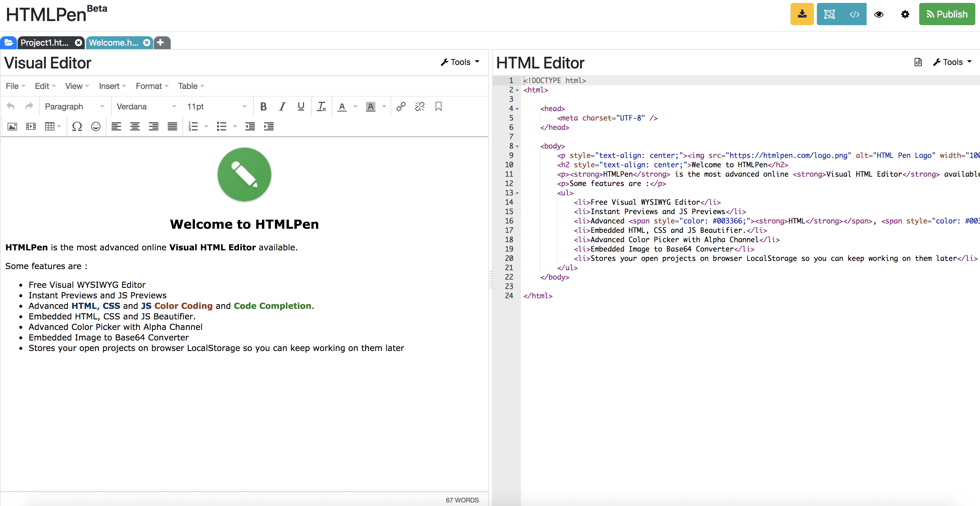Expand the Paragraph style dropdown

click(x=73, y=106)
